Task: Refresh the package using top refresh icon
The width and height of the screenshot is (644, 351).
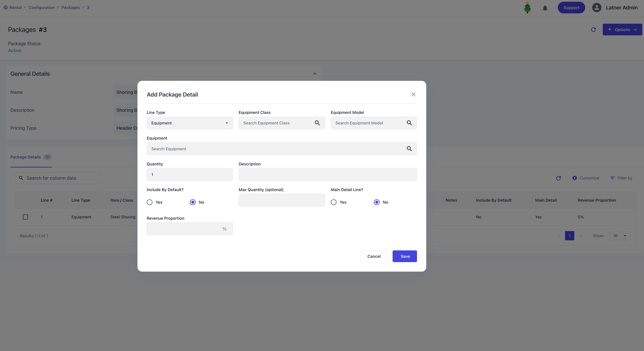Action: click(x=593, y=30)
